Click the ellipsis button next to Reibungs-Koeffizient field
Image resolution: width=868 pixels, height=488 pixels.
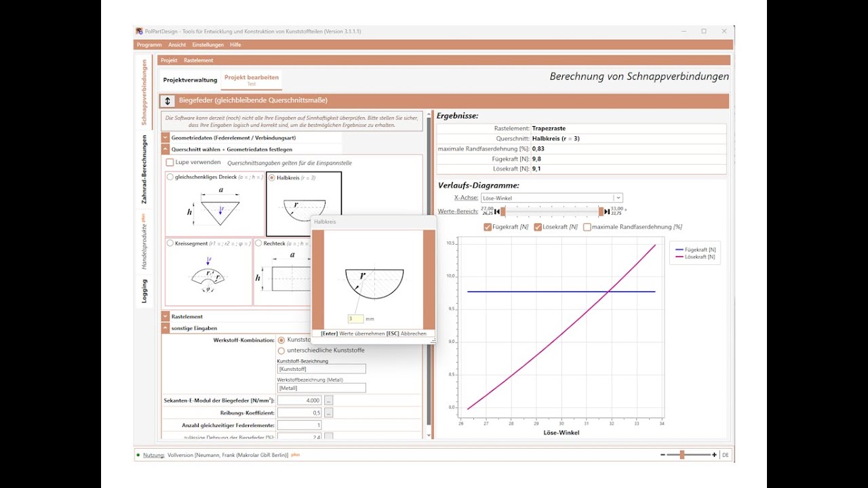point(328,412)
